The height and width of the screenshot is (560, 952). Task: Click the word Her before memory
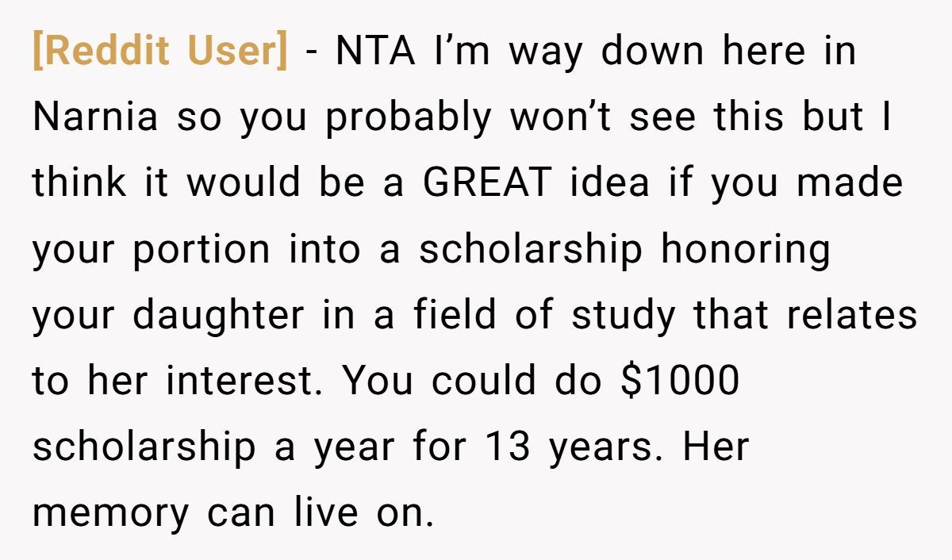[x=716, y=447]
